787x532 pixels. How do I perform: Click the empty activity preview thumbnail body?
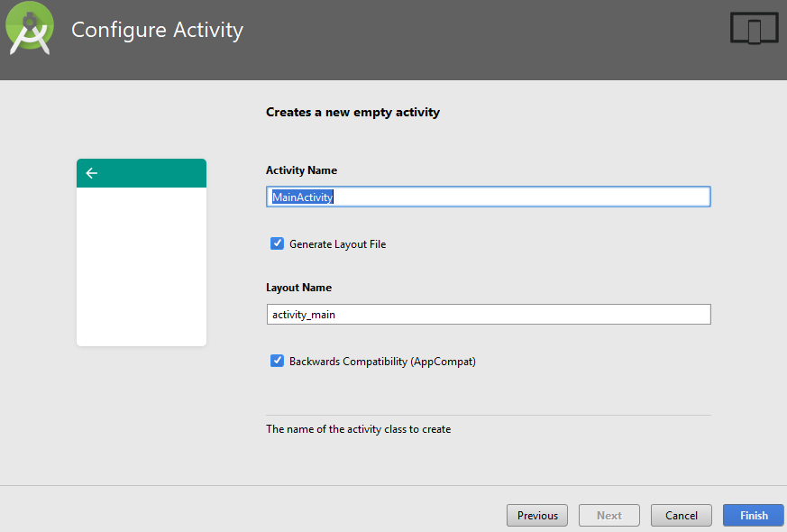point(142,267)
